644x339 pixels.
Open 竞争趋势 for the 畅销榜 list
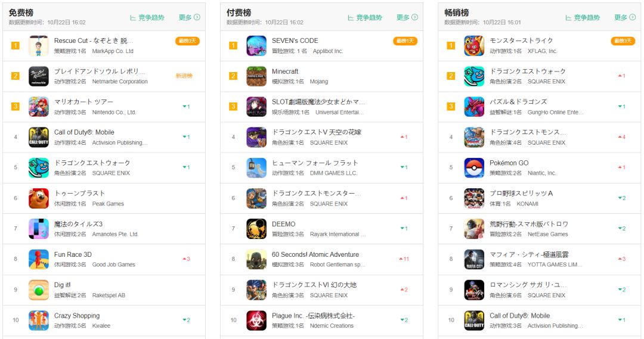pyautogui.click(x=583, y=18)
